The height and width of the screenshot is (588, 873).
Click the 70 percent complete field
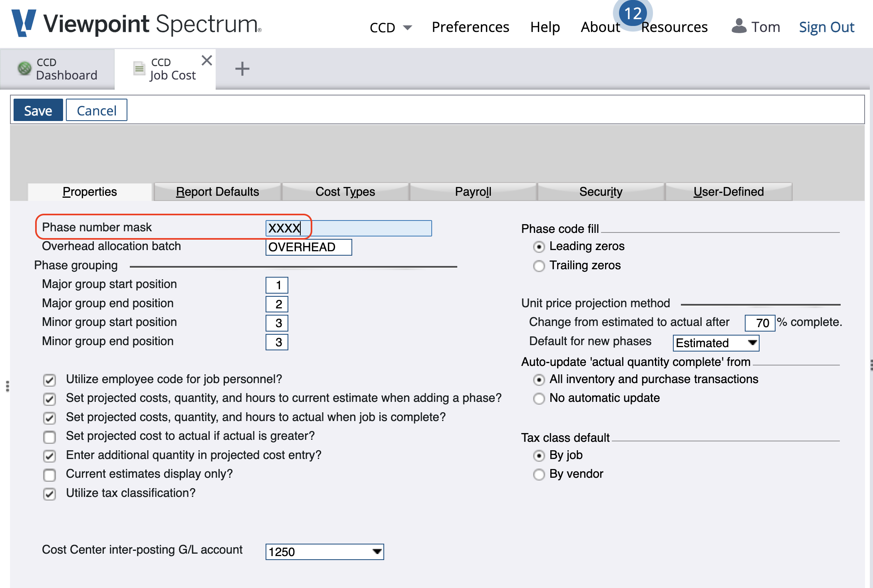coord(760,323)
